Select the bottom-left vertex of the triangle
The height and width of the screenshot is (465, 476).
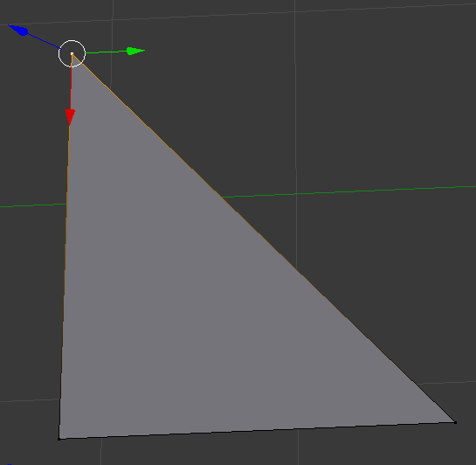tap(59, 439)
